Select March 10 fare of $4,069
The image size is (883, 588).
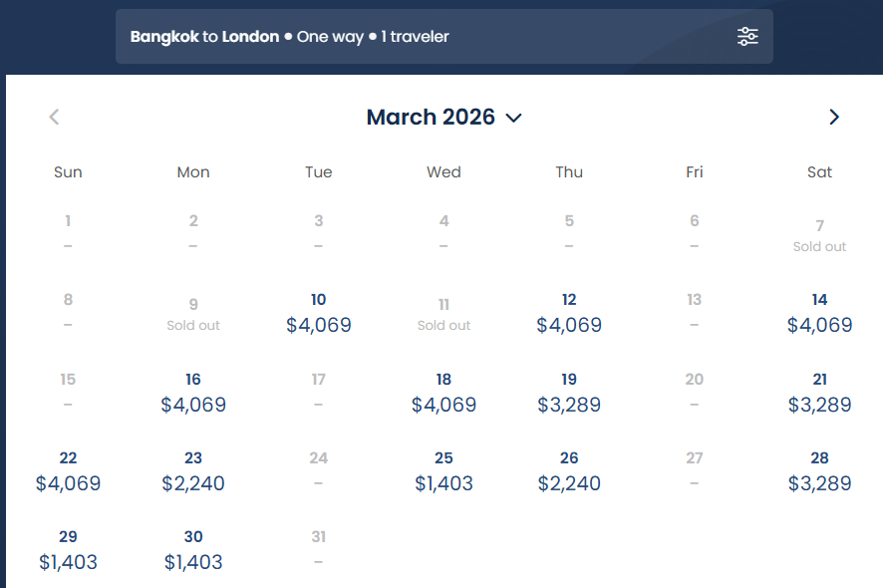pyautogui.click(x=319, y=313)
